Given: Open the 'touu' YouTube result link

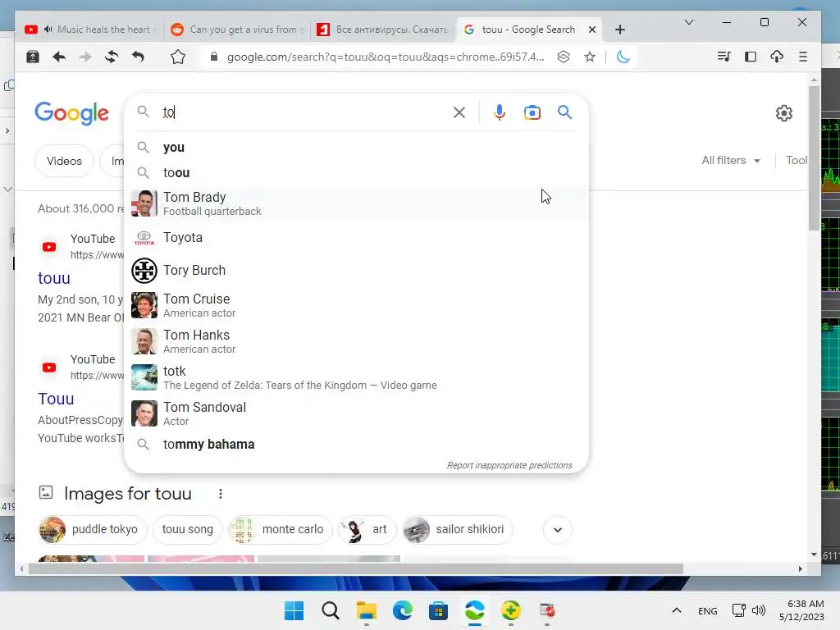Looking at the screenshot, I should (54, 278).
